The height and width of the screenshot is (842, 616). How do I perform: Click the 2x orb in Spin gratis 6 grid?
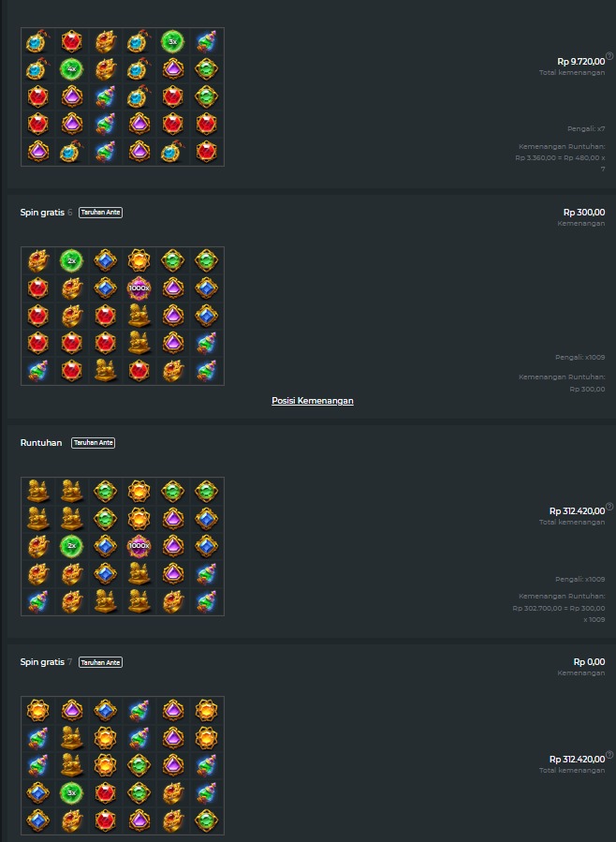coord(71,260)
